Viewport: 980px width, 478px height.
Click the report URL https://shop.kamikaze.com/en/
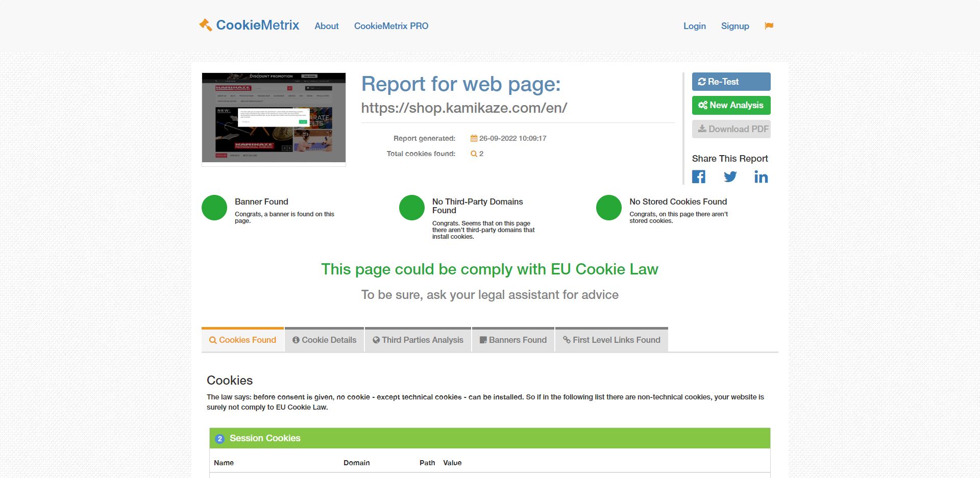(464, 108)
